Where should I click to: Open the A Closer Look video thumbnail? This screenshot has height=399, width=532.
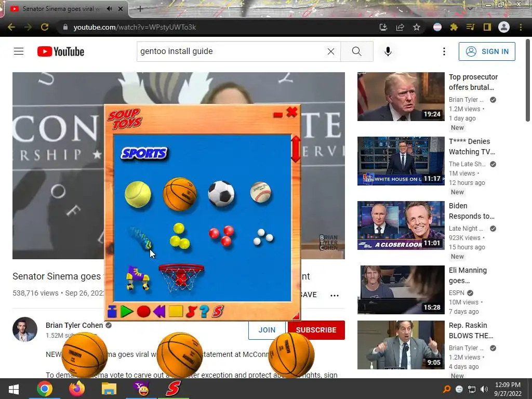pos(401,225)
